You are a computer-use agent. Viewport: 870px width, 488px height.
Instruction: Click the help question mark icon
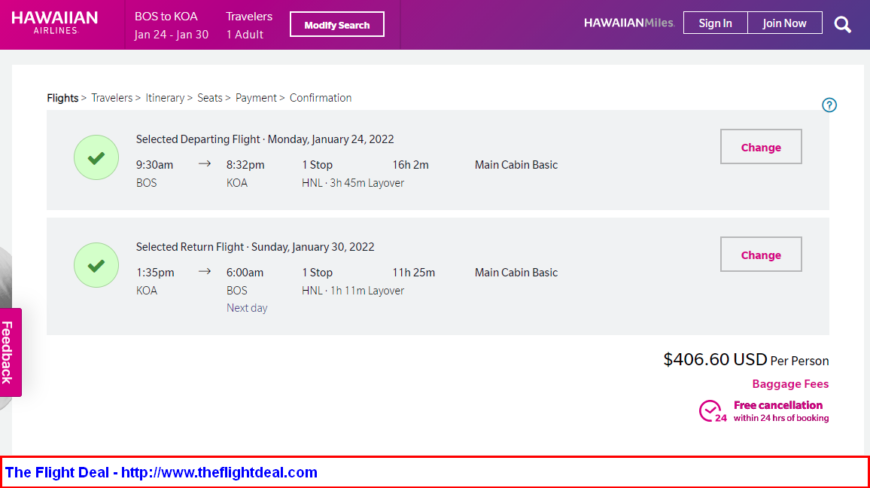tap(829, 105)
